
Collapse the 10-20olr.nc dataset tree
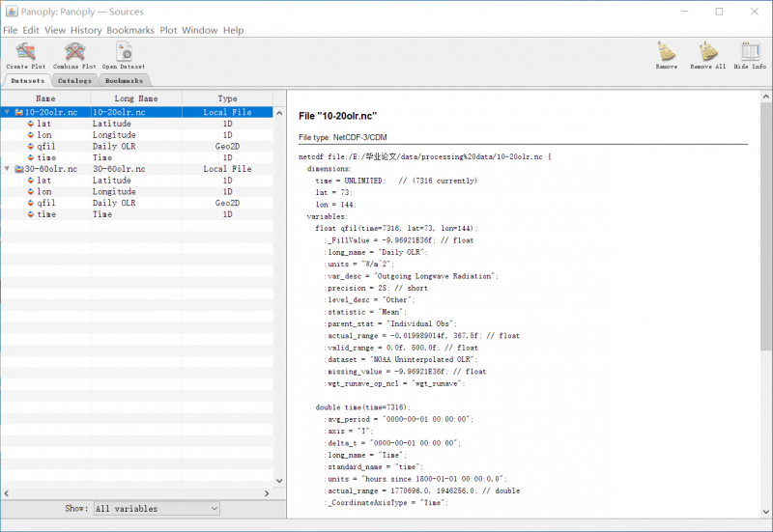[x=8, y=113]
